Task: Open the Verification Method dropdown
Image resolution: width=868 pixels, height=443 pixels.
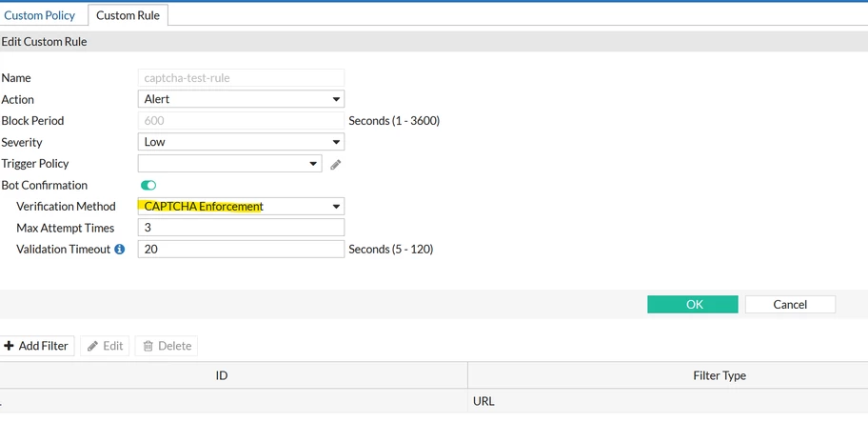Action: pos(241,206)
